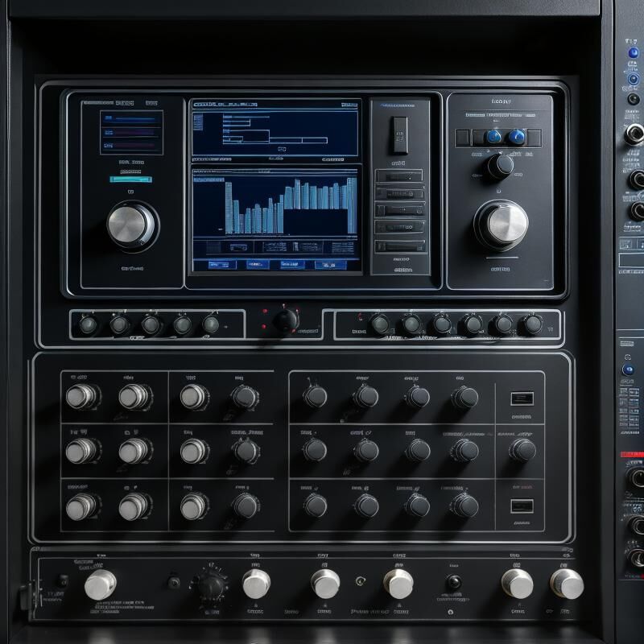The width and height of the screenshot is (644, 644).
Task: Tap second blue button at bottom of screen
Action: point(258,265)
